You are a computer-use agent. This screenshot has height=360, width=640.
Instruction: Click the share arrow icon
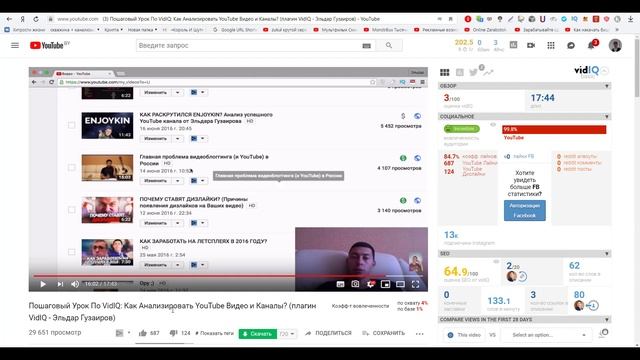coord(308,333)
